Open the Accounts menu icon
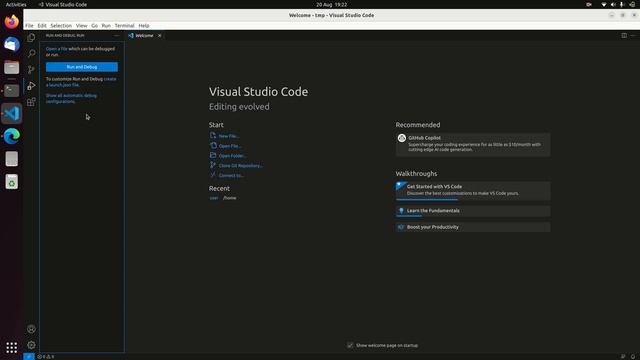Viewport: 640px width, 360px height. click(31, 329)
